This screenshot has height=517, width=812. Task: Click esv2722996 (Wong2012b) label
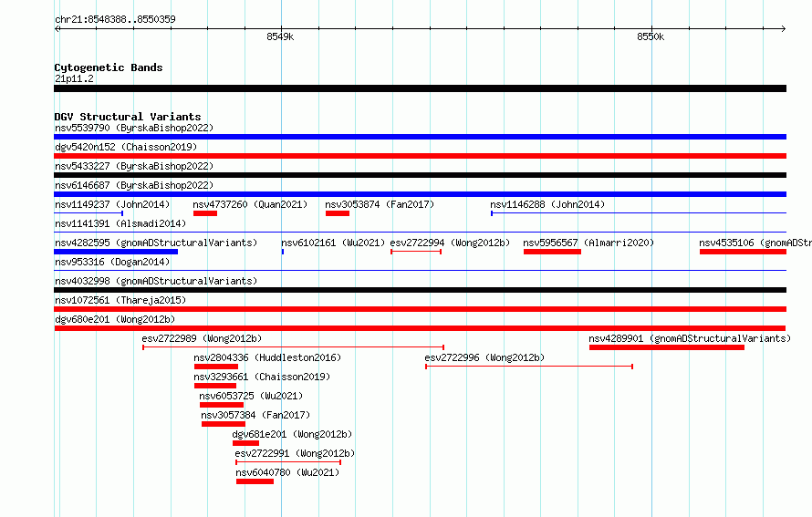click(484, 357)
